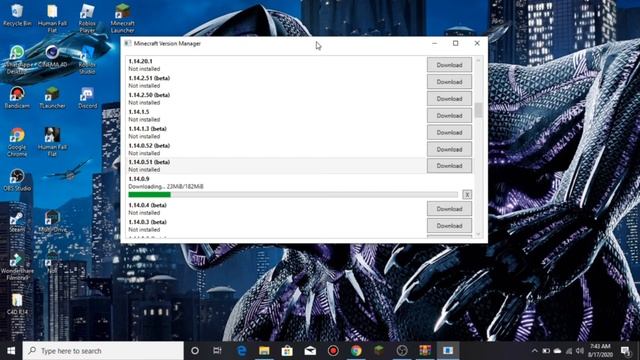This screenshot has width=640, height=360.
Task: Click the scrollbar up arrow in list
Action: tap(478, 60)
